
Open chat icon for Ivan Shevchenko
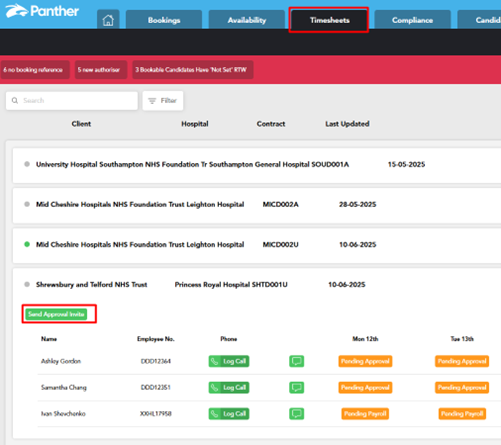296,414
